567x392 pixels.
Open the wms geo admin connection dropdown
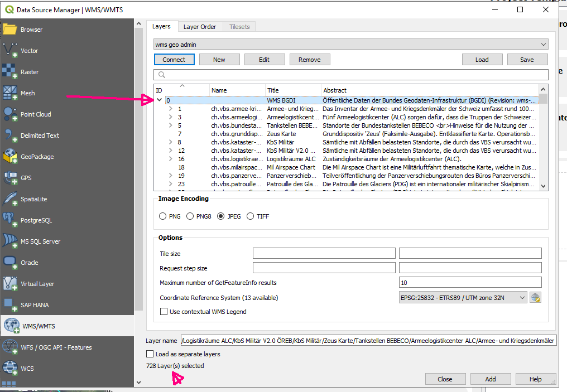[x=352, y=43]
